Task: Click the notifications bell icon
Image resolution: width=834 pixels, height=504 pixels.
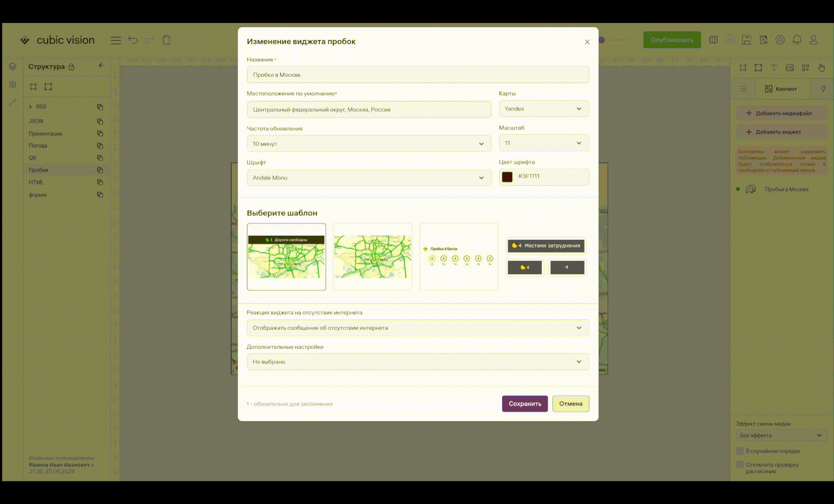Action: 797,40
